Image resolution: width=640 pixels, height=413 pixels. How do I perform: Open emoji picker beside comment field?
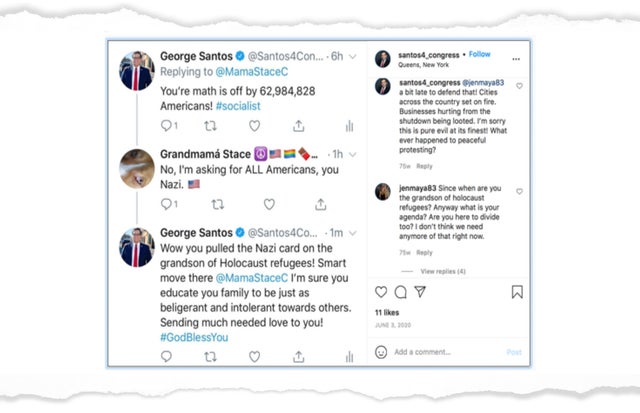point(381,352)
